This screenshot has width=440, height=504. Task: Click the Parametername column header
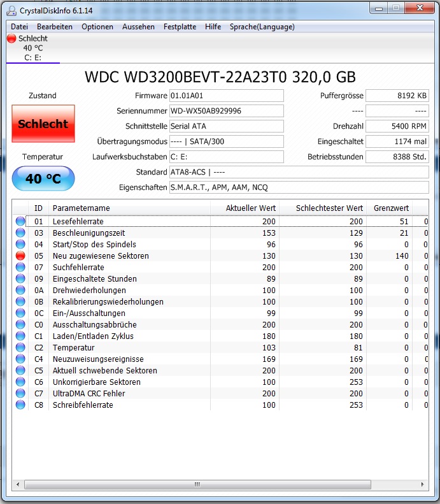click(x=129, y=208)
